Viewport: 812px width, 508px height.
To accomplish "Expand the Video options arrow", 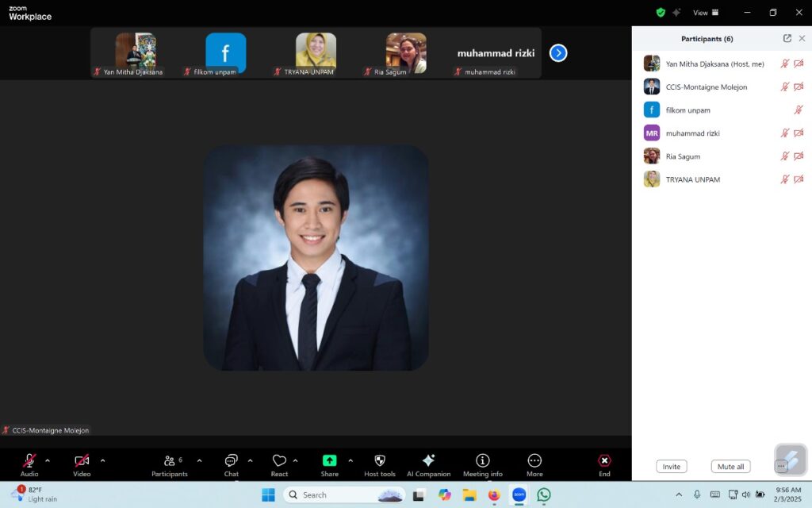I will coord(102,460).
